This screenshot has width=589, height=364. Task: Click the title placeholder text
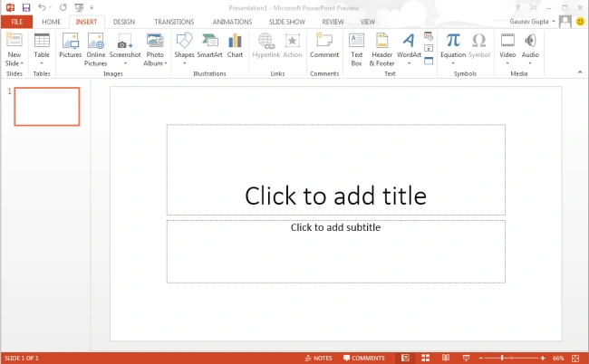click(336, 196)
